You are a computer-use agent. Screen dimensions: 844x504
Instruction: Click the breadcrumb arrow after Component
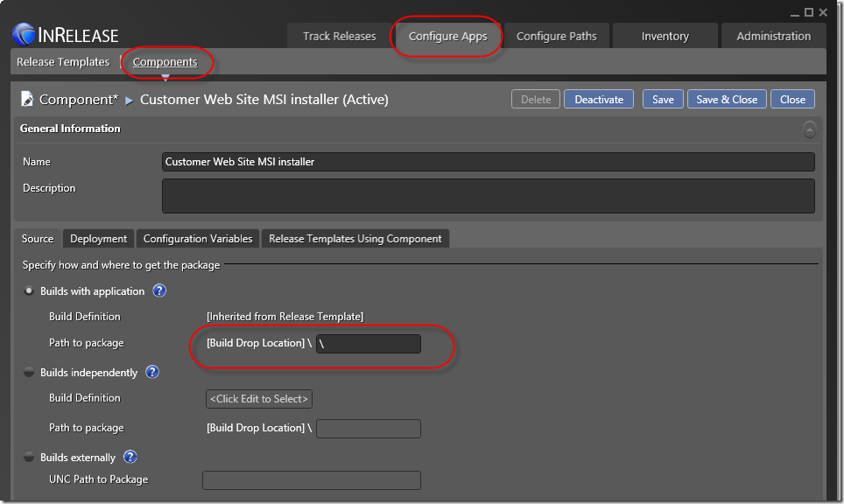[x=130, y=100]
